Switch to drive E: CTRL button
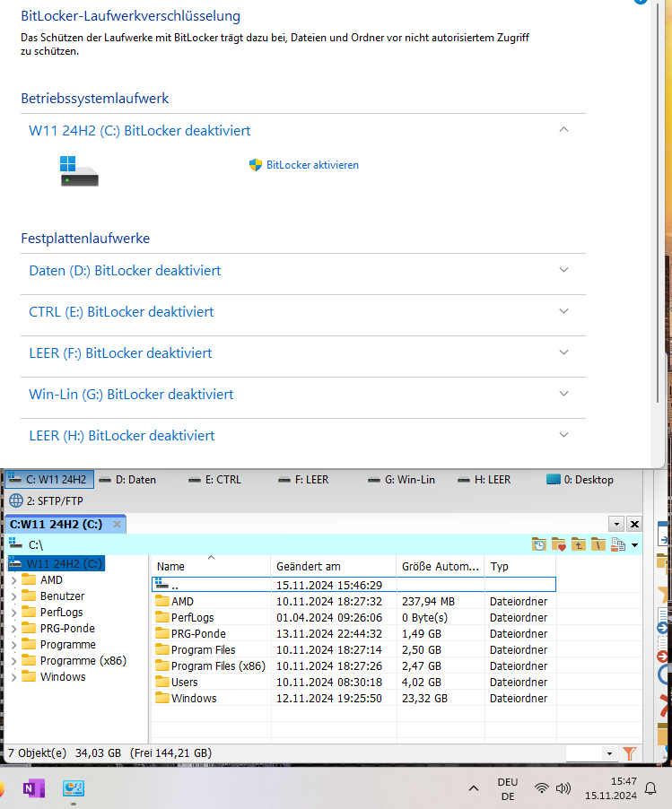The width and height of the screenshot is (672, 809). point(215,479)
